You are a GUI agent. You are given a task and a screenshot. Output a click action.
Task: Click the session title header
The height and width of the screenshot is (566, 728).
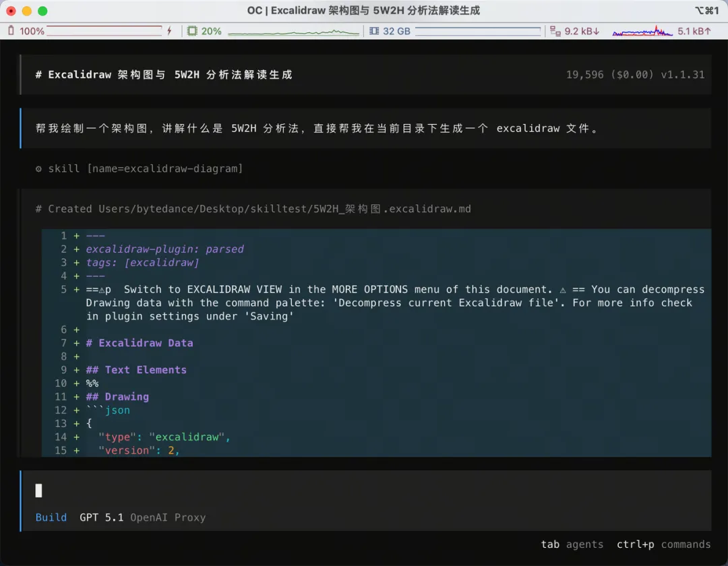164,75
